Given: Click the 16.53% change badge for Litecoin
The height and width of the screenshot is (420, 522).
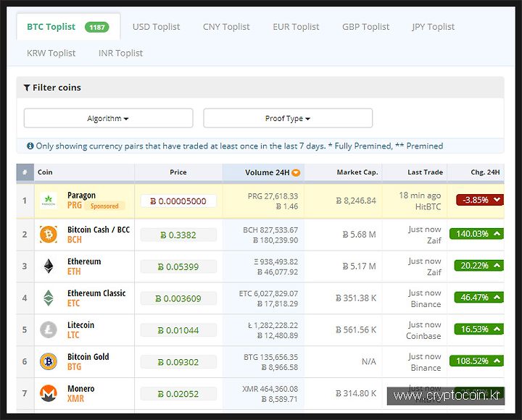Looking at the screenshot, I should pos(478,329).
